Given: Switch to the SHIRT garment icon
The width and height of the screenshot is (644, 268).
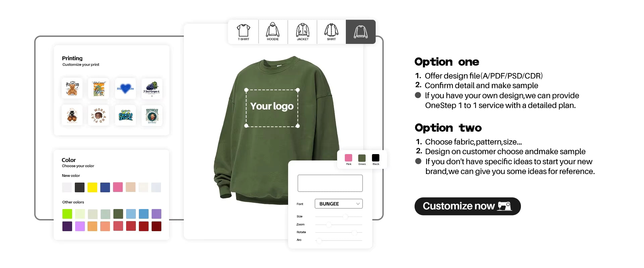Looking at the screenshot, I should 331,32.
